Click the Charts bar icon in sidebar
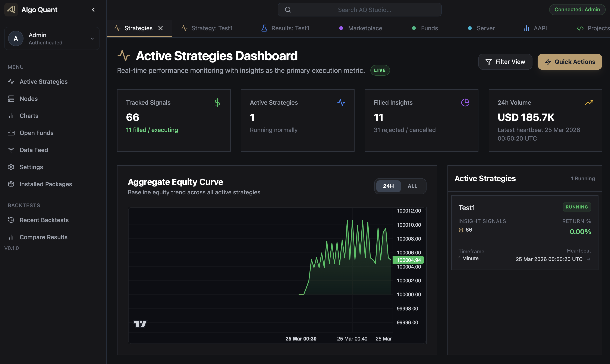Viewport: 610px width, 364px height. [x=11, y=116]
